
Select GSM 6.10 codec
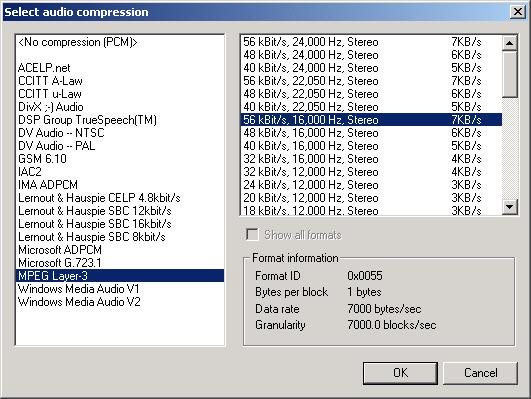point(120,159)
